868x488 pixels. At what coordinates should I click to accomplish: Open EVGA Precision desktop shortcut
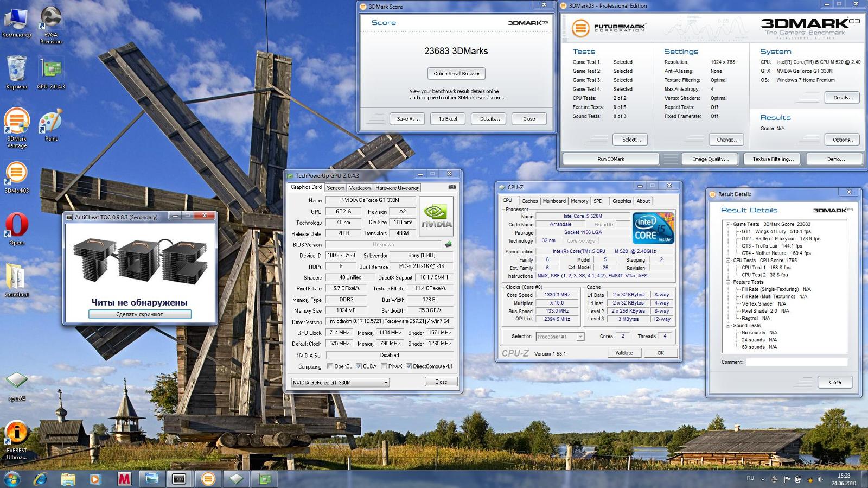pos(50,25)
